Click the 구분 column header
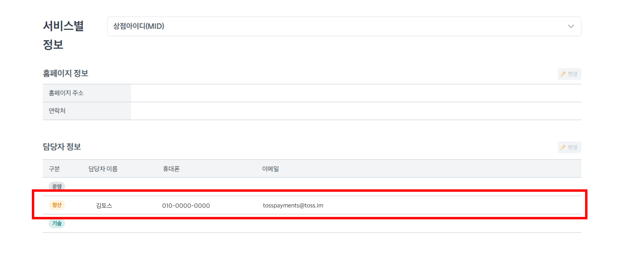Screen dimensions: 644x268 pos(54,169)
